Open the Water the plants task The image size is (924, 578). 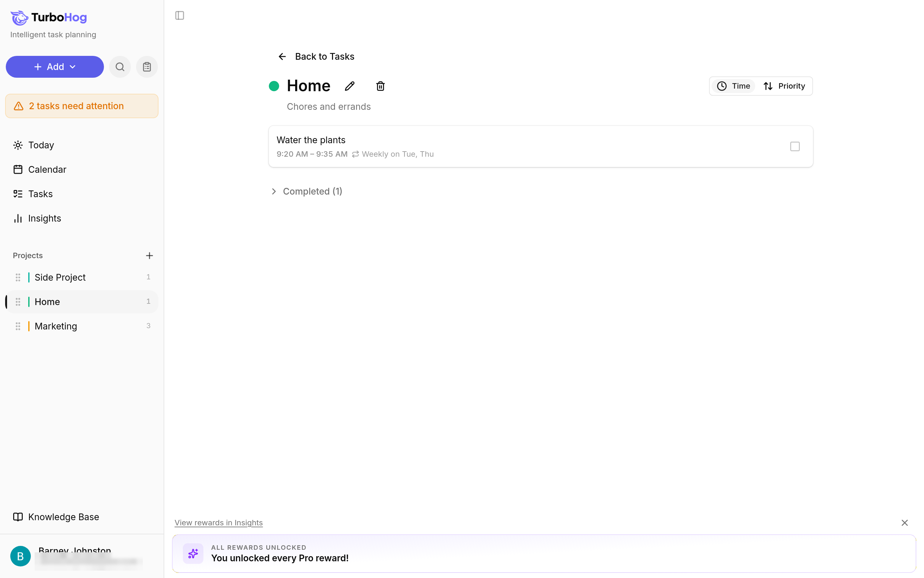541,146
